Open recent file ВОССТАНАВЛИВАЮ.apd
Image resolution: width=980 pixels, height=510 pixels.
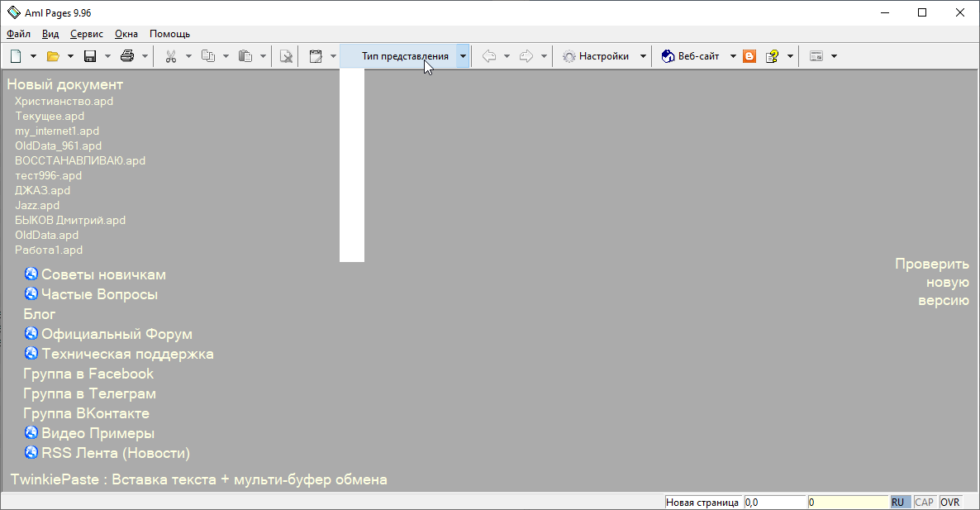pos(80,160)
